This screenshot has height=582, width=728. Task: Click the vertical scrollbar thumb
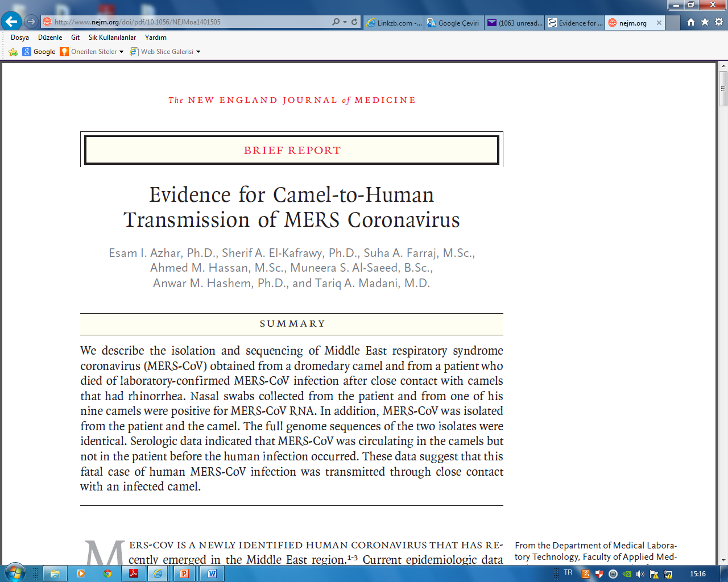pos(723,89)
